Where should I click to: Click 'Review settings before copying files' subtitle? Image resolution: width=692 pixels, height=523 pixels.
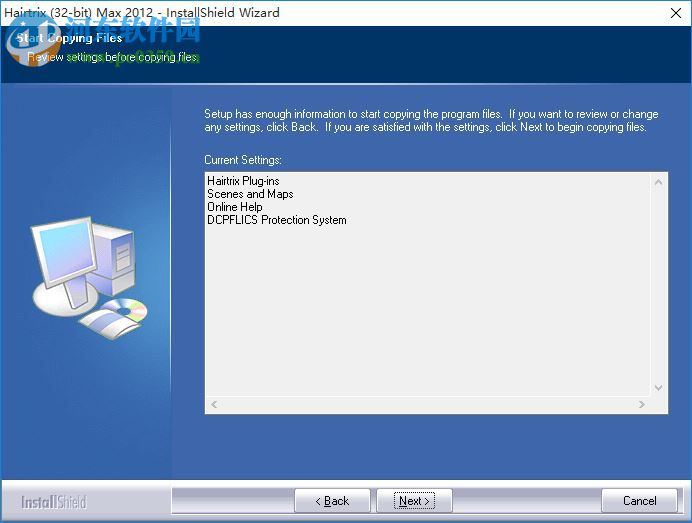pyautogui.click(x=113, y=57)
